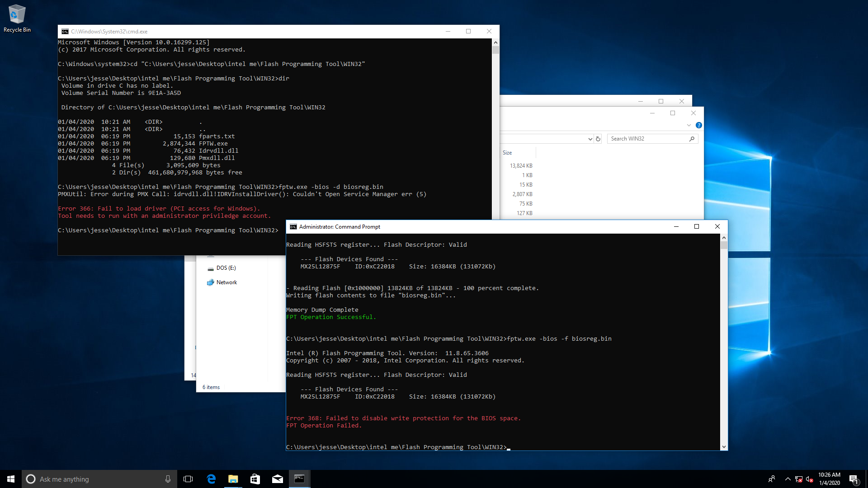868x488 pixels.
Task: Open the Explorer address bar history dropdown
Action: tap(590, 139)
